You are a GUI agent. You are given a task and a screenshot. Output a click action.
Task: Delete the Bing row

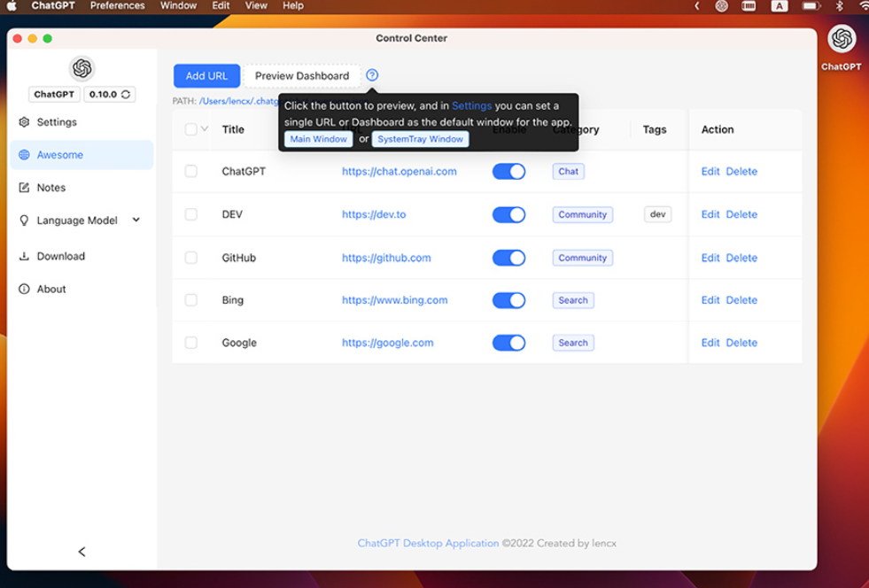tap(741, 300)
